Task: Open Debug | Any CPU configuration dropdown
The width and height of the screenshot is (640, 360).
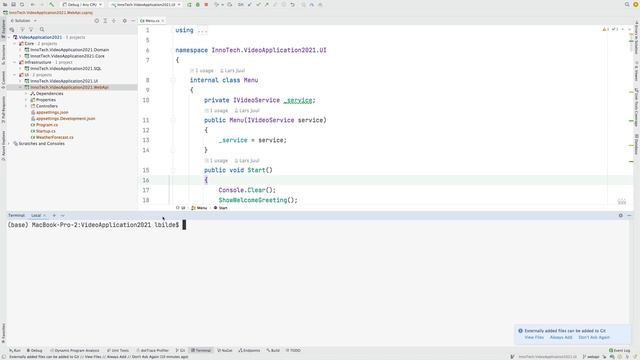Action: point(82,4)
